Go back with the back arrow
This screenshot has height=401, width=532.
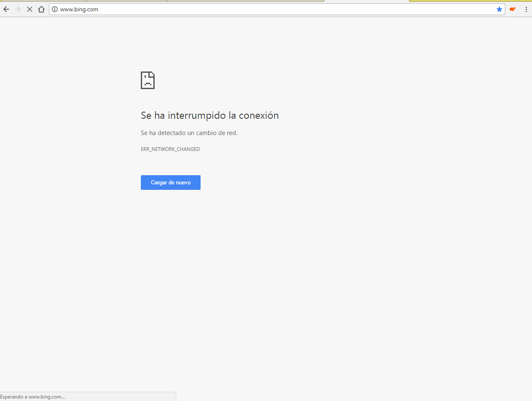(x=6, y=9)
